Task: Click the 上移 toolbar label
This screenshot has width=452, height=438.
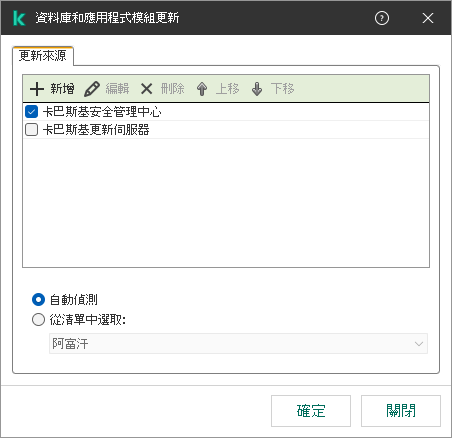Action: 227,89
